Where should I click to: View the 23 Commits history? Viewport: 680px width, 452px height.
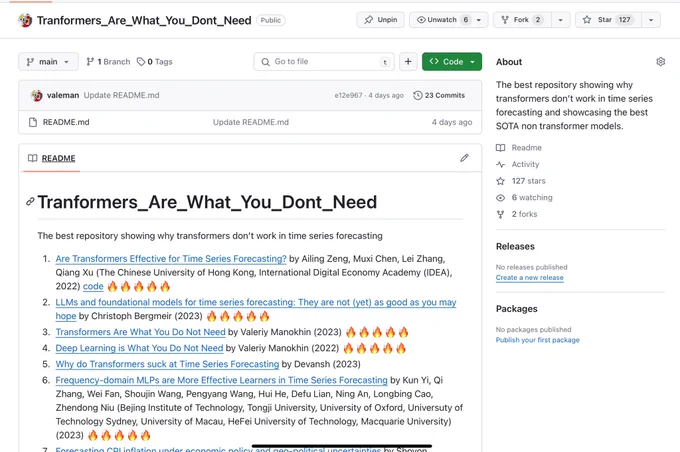tap(439, 95)
